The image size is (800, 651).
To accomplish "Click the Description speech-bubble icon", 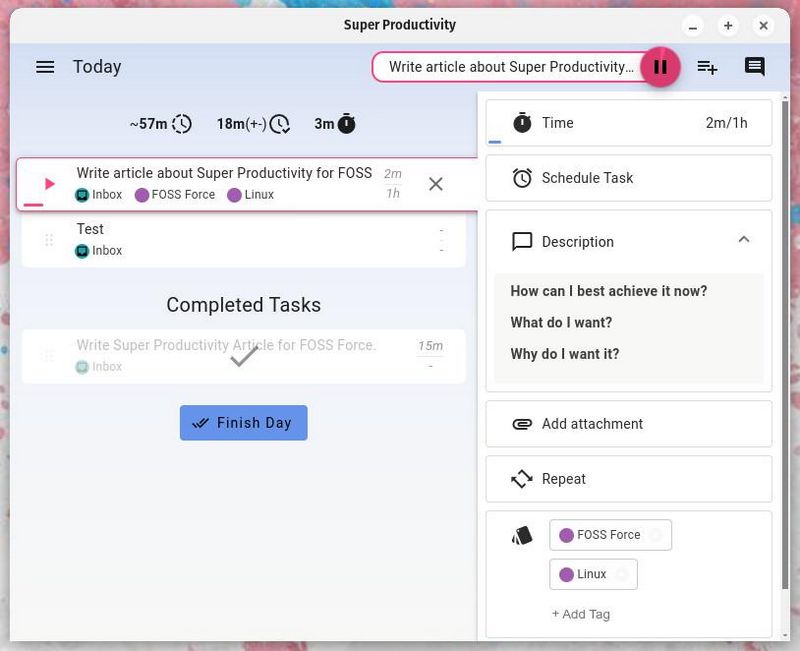I will pyautogui.click(x=522, y=241).
